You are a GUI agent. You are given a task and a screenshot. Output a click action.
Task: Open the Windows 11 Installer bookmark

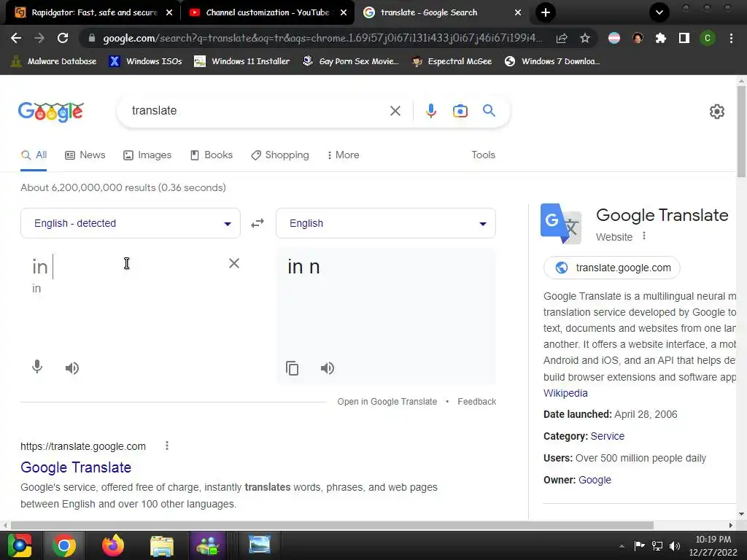point(242,61)
